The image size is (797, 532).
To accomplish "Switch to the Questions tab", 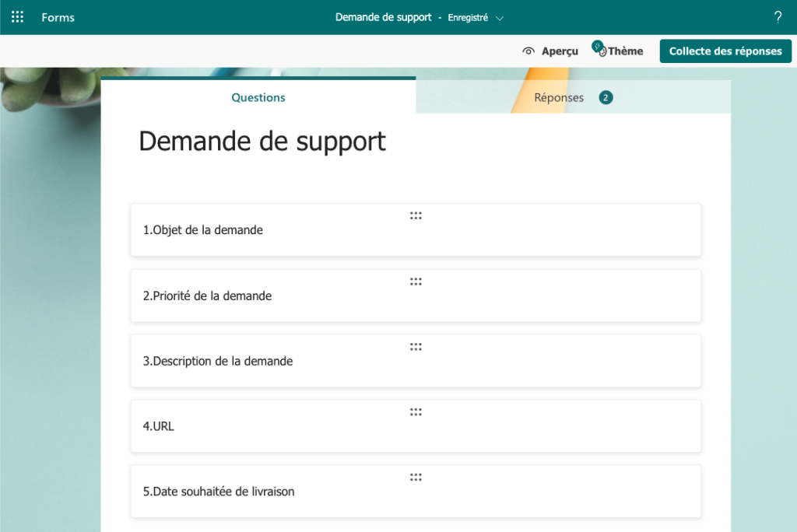I will (x=258, y=97).
